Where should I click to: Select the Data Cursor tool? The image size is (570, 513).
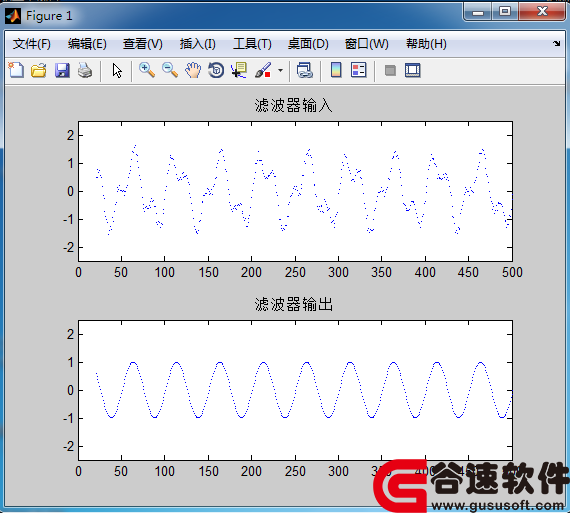239,70
